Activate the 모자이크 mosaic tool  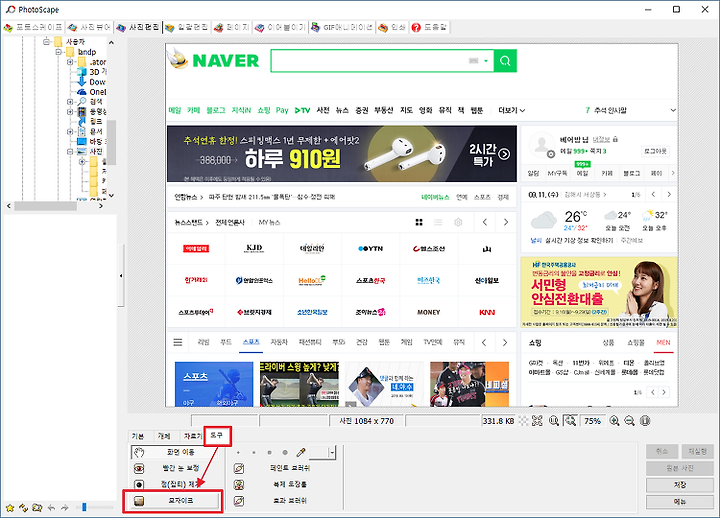pos(174,501)
